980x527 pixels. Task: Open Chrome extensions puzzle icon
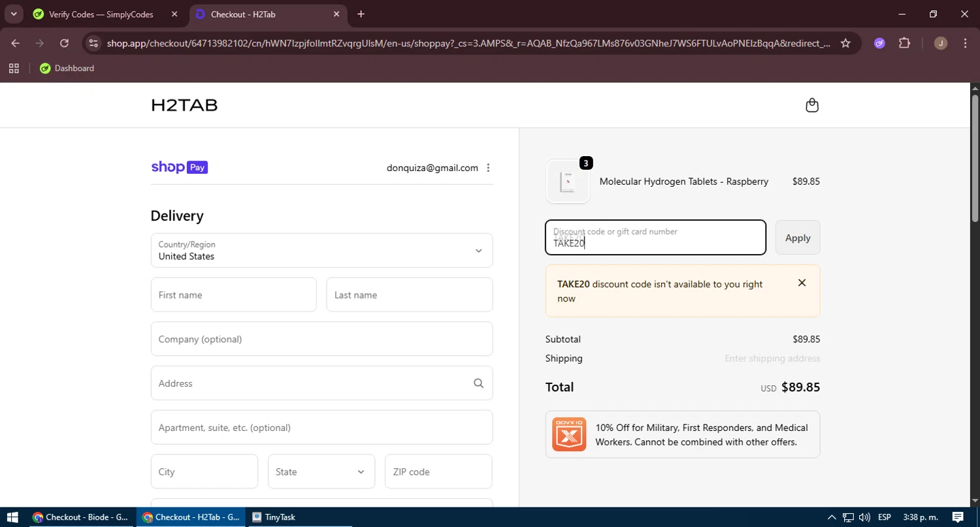[904, 43]
